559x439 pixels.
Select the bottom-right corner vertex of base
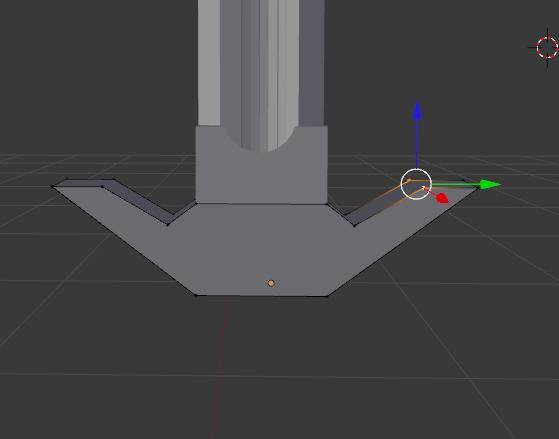click(x=327, y=295)
